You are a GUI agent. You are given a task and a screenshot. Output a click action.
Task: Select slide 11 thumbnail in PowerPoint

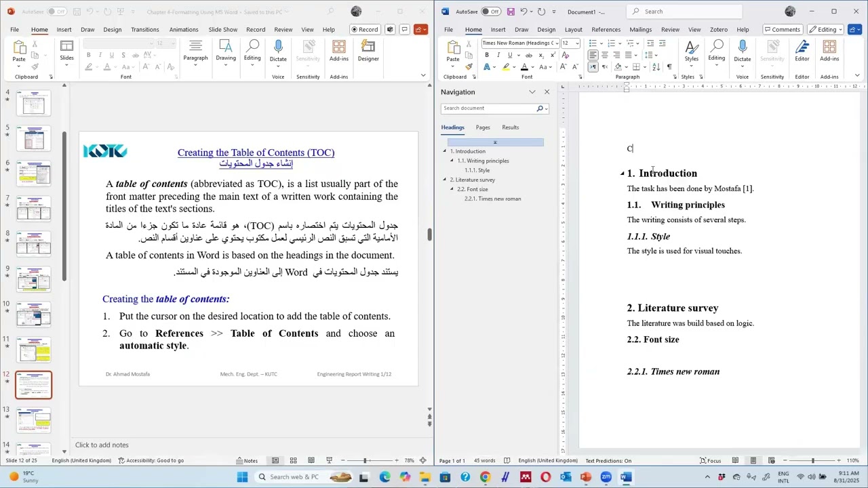click(34, 350)
